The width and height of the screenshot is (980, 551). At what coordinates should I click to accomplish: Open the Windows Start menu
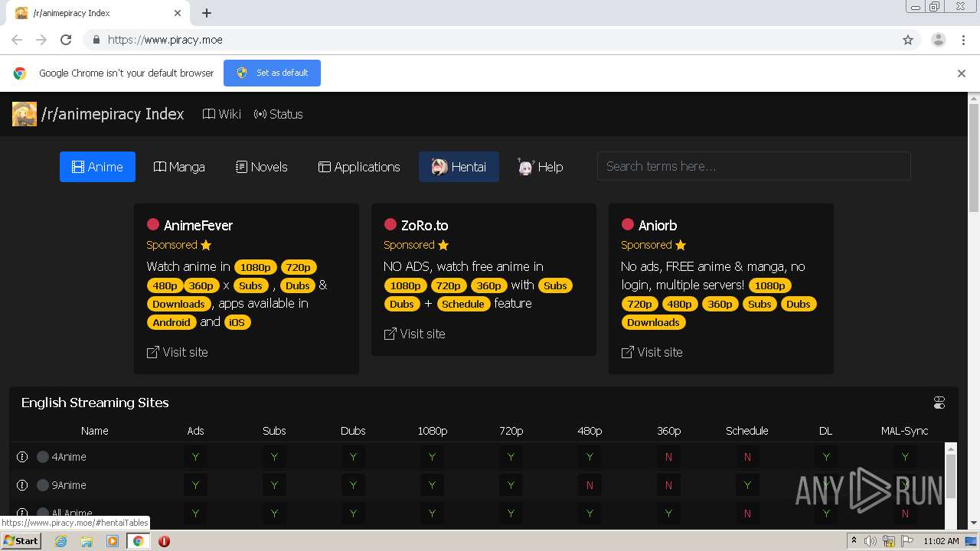click(21, 541)
